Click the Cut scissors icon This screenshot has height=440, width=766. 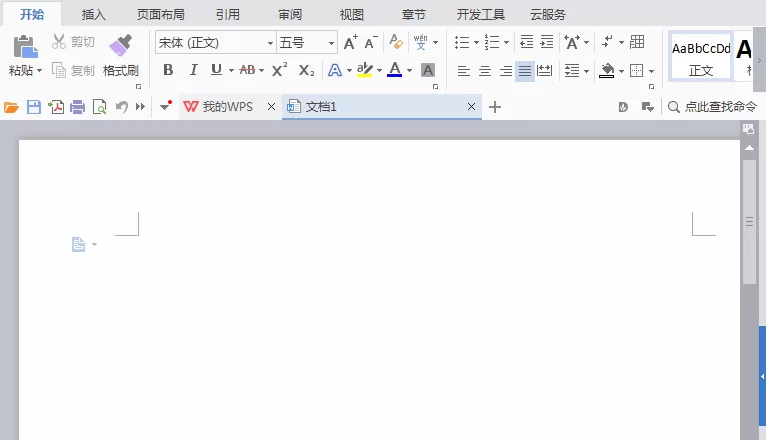point(59,42)
